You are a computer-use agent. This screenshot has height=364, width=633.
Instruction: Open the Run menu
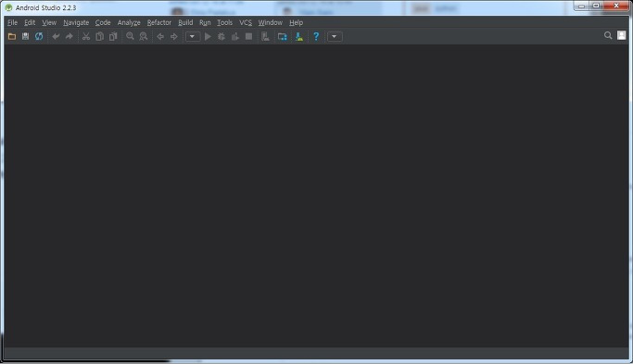pos(205,22)
